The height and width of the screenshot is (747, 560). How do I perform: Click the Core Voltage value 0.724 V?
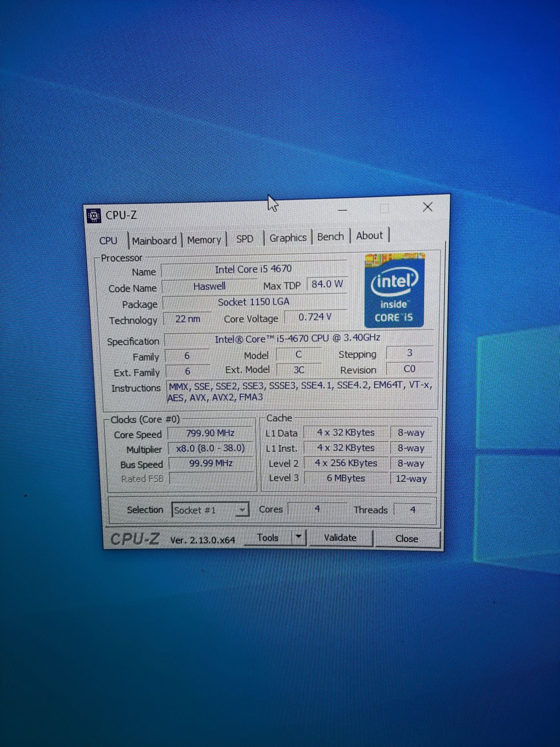click(315, 317)
